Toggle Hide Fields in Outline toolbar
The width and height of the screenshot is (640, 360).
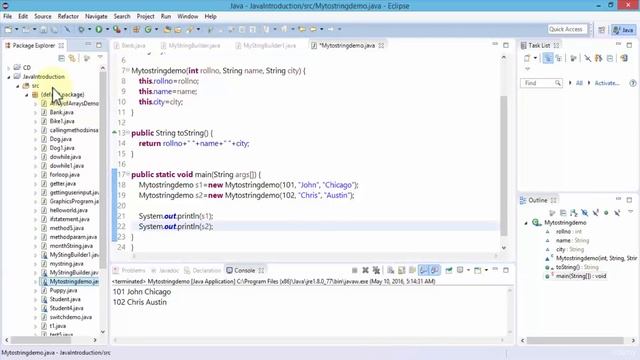(x=584, y=213)
